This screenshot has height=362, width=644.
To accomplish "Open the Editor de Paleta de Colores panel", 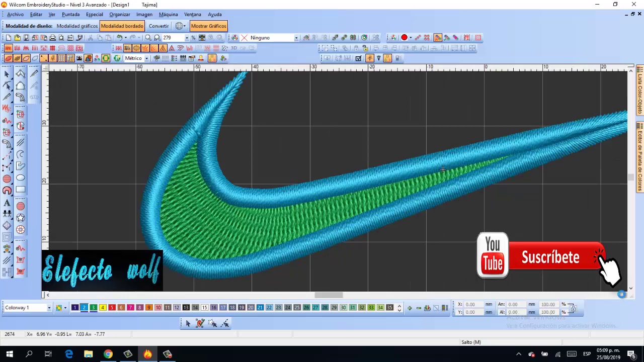I will pos(640,157).
